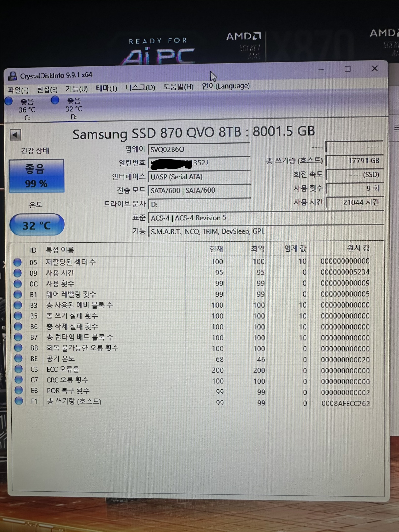399x532 pixels.
Task: Click the ID column header
Action: click(33, 250)
